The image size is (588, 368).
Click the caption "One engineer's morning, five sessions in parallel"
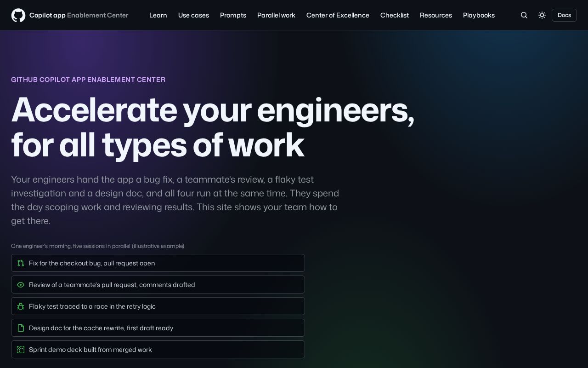[x=97, y=246]
